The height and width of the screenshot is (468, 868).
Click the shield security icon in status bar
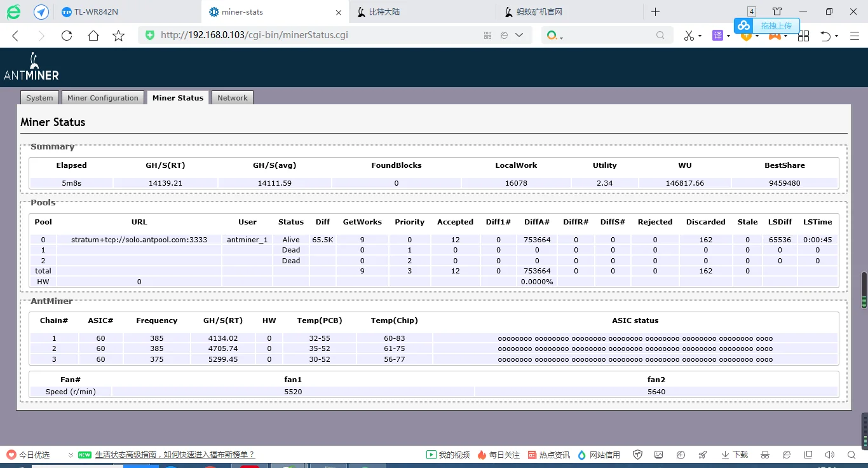(x=637, y=455)
